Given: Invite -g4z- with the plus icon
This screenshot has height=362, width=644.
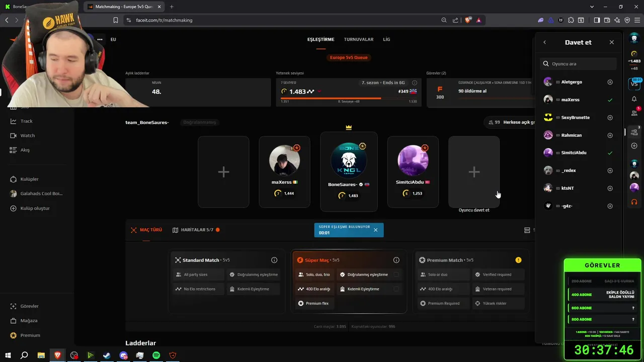Looking at the screenshot, I should tap(610, 206).
